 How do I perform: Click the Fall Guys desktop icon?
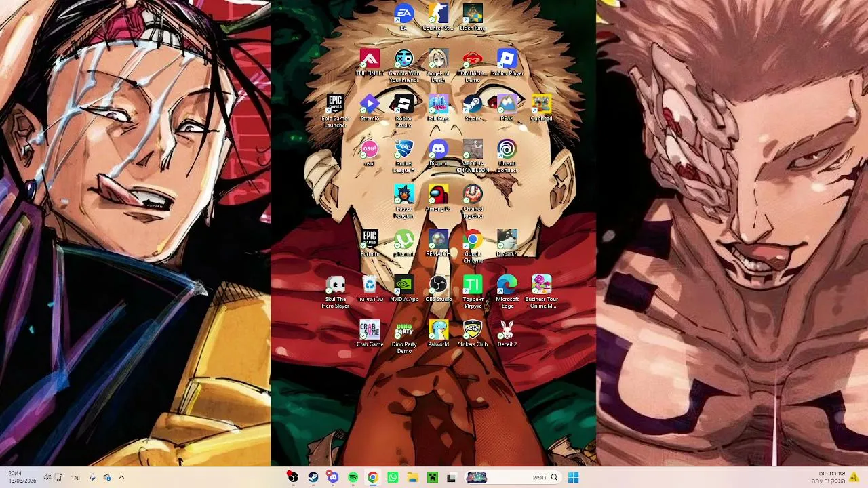438,108
